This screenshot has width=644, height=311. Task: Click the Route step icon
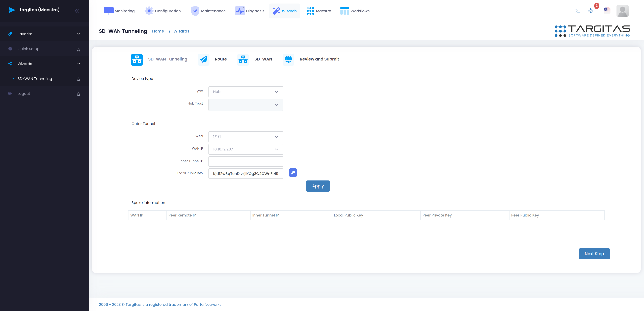pyautogui.click(x=204, y=59)
